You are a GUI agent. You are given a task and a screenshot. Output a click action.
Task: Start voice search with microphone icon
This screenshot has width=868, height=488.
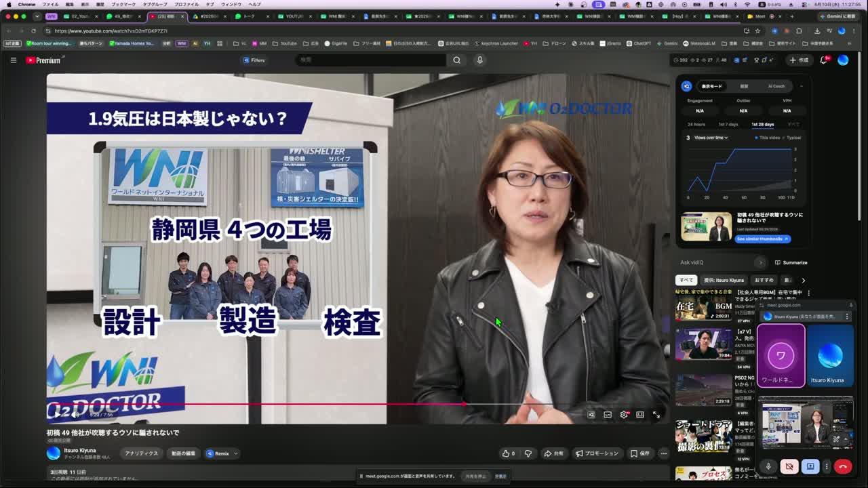[479, 60]
